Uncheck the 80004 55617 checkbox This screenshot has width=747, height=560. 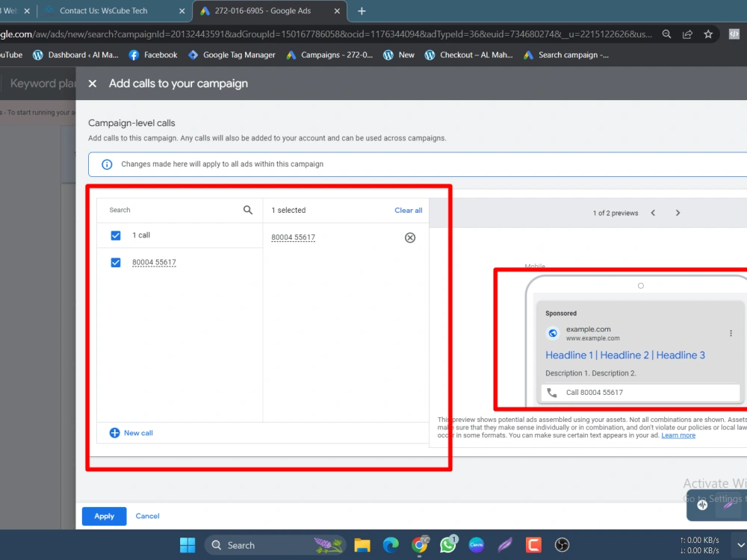tap(116, 262)
